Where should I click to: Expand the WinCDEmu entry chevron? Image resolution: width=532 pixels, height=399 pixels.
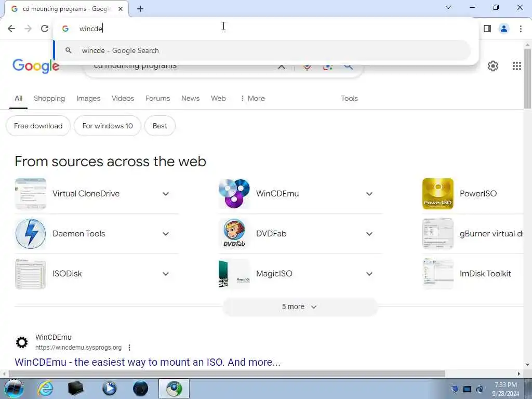369,194
